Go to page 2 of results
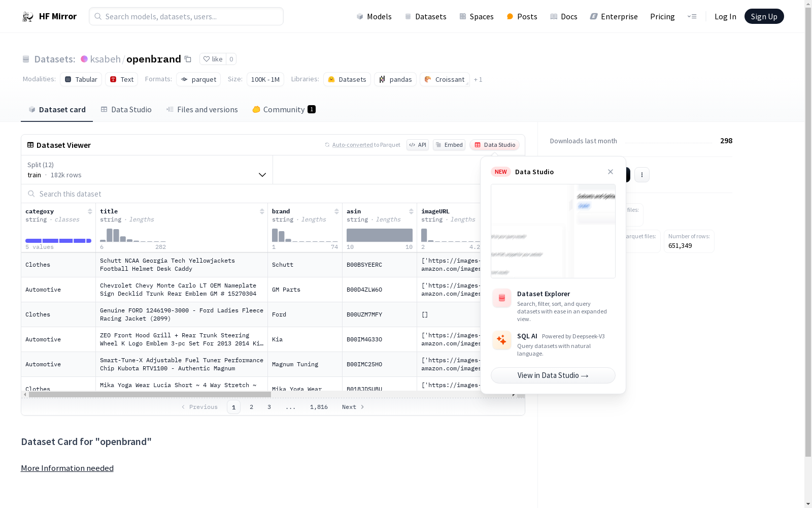 pyautogui.click(x=251, y=407)
